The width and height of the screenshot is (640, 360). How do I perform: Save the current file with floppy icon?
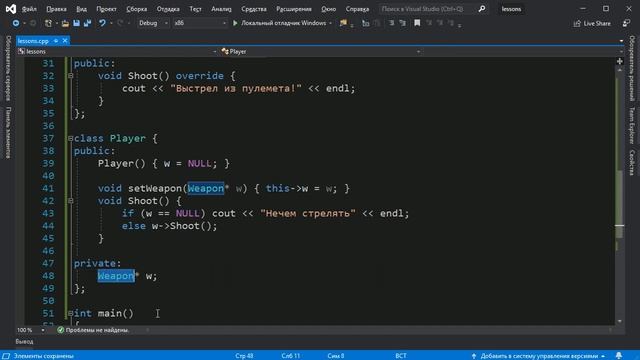[76, 23]
